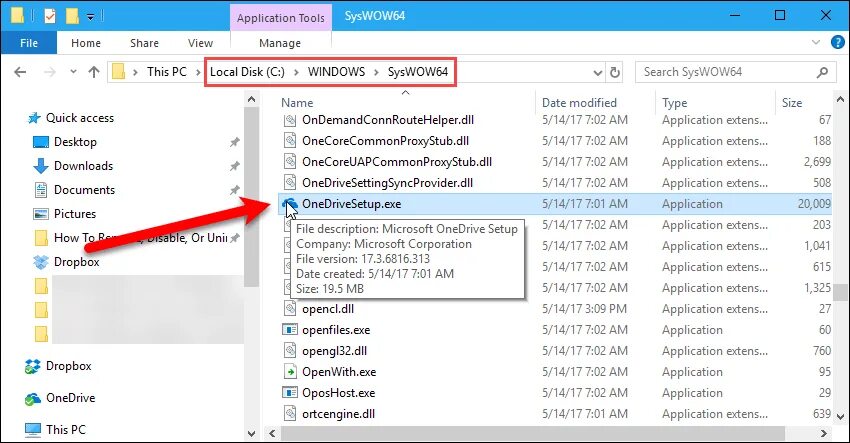Select the ortcengine.dll file

coord(338,414)
